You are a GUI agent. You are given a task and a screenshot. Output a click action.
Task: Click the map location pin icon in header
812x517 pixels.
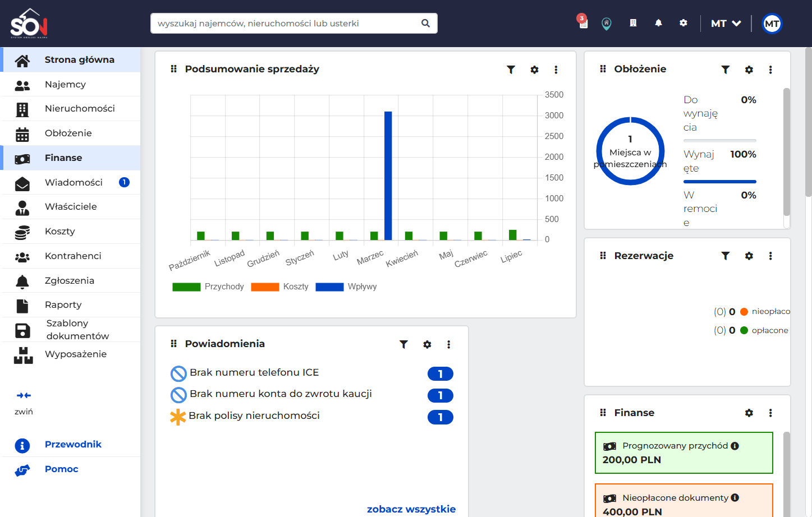click(x=607, y=24)
